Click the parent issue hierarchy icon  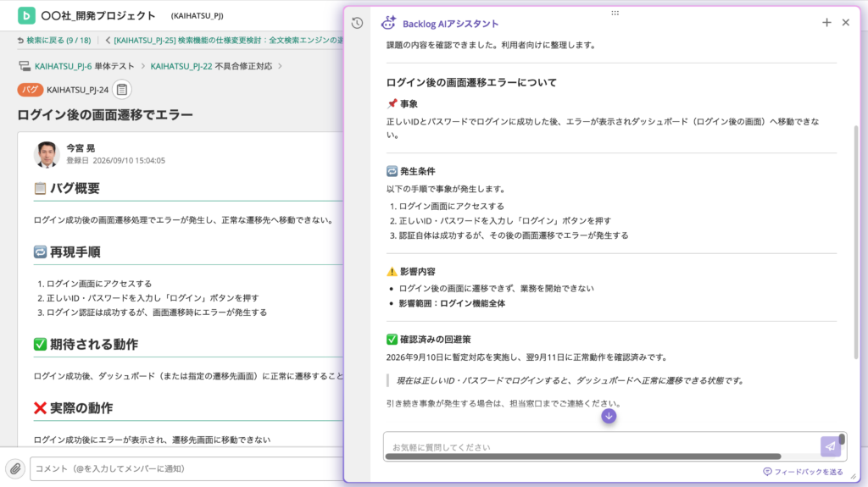25,66
